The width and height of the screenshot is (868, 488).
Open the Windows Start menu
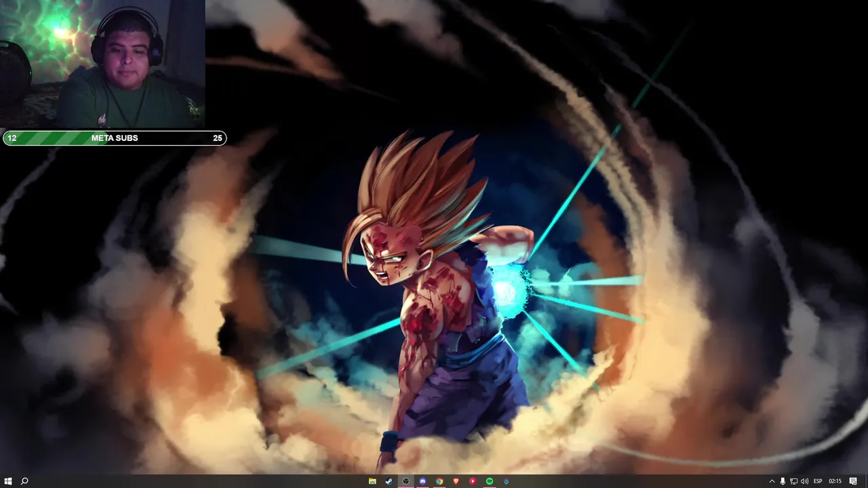[x=7, y=481]
